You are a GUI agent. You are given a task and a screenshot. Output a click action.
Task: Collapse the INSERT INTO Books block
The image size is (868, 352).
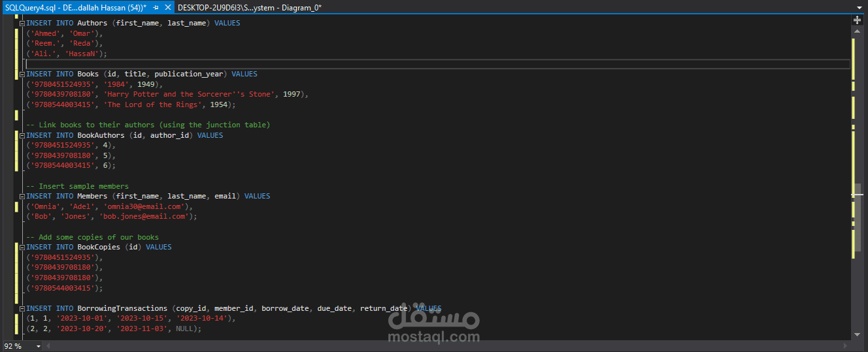tap(23, 74)
